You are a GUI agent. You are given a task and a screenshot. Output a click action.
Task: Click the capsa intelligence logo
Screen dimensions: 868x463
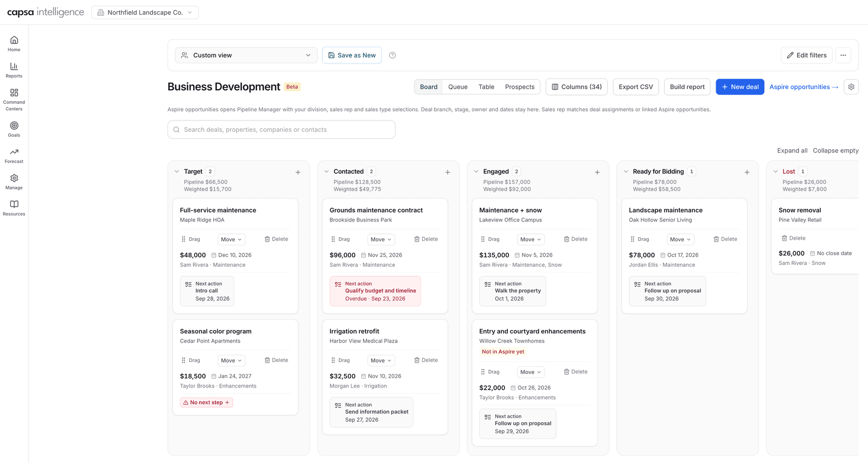tap(46, 12)
